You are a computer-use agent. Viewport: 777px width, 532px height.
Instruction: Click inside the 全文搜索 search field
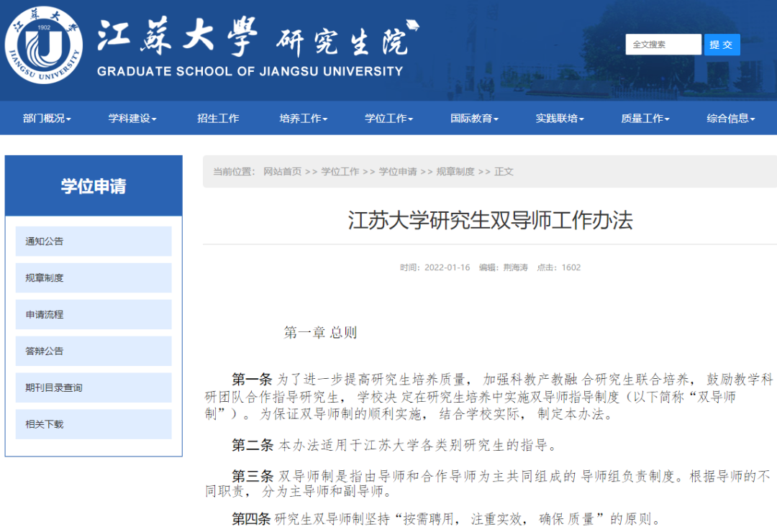(662, 45)
